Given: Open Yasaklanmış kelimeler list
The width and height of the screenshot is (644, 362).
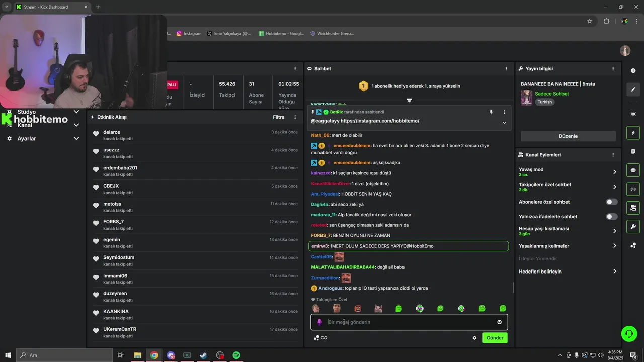Looking at the screenshot, I should (x=568, y=246).
